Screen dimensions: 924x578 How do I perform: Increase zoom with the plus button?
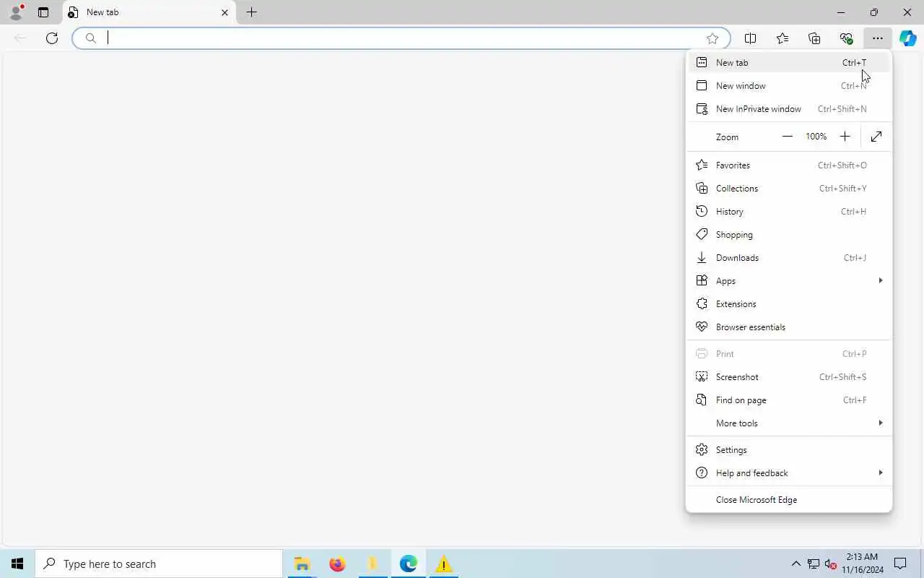point(845,137)
